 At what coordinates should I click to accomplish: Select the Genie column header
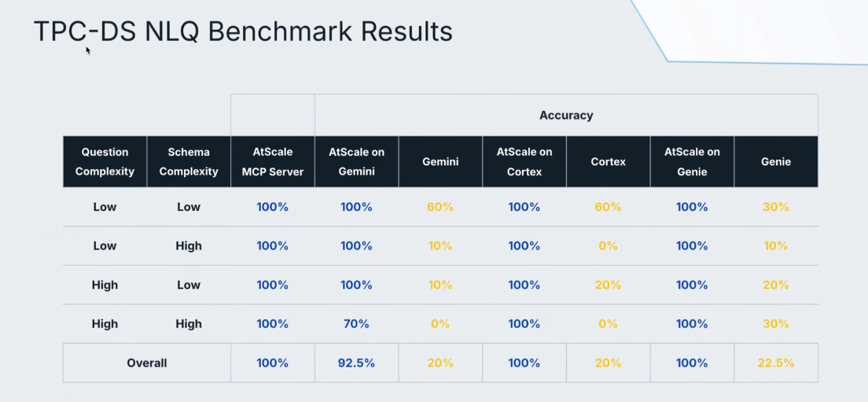776,162
